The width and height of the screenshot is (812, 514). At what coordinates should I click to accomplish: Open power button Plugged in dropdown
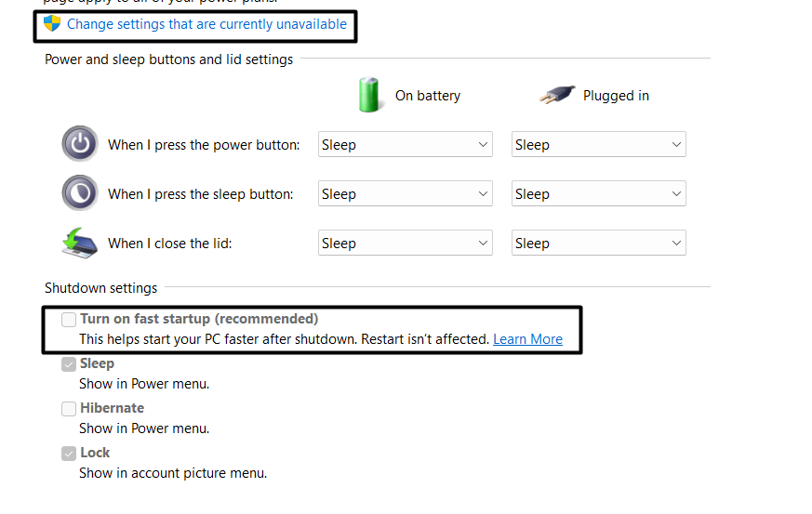pos(598,145)
